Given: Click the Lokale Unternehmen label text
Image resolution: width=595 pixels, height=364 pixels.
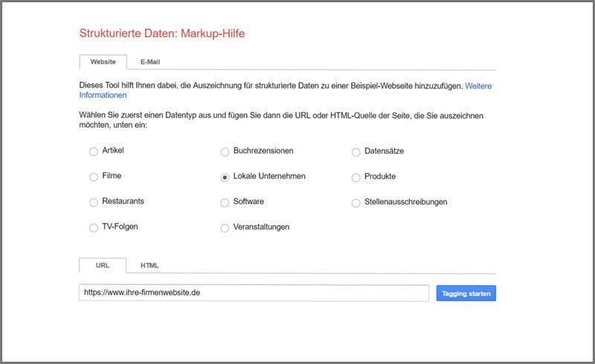Looking at the screenshot, I should 269,177.
